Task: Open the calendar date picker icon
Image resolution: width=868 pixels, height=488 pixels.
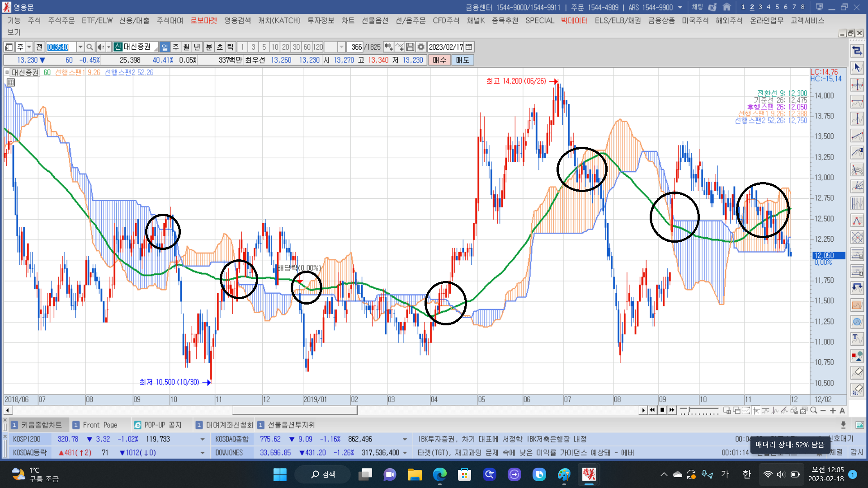Action: 469,47
